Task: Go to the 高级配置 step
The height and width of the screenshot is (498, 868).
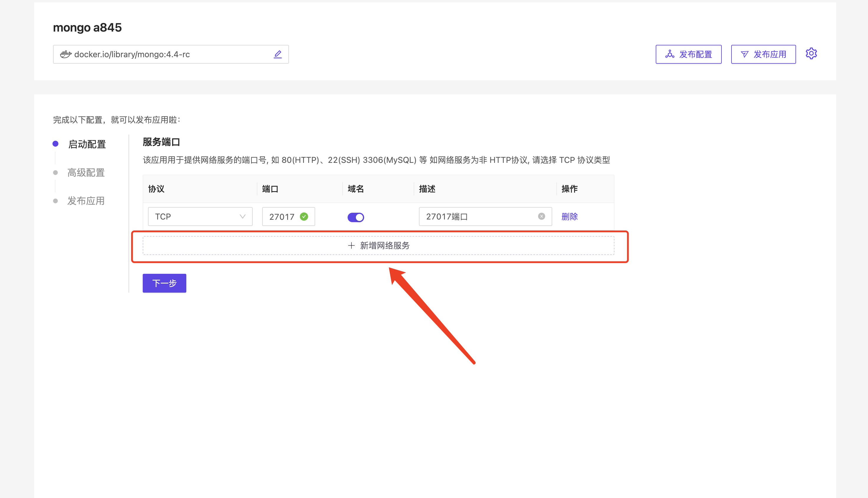Action: [x=86, y=172]
